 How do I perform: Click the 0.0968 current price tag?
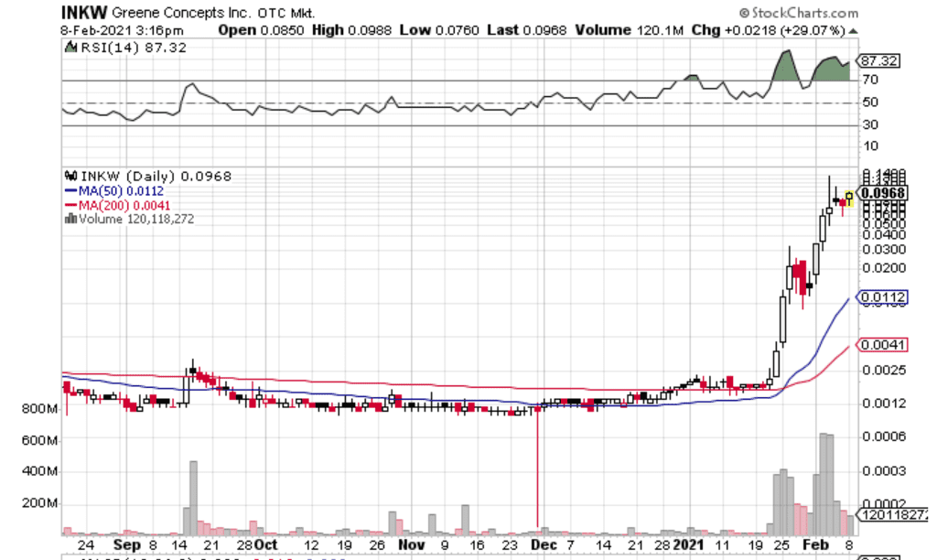[883, 193]
